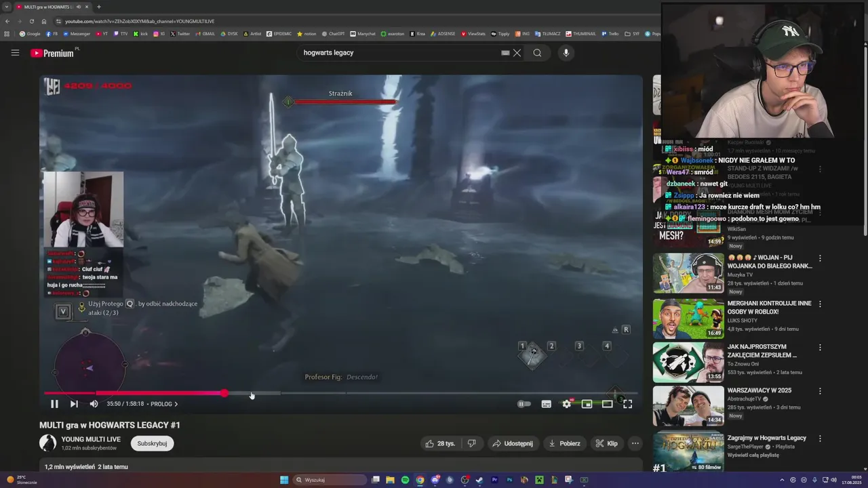
Task: Dislike the video
Action: pos(472,443)
